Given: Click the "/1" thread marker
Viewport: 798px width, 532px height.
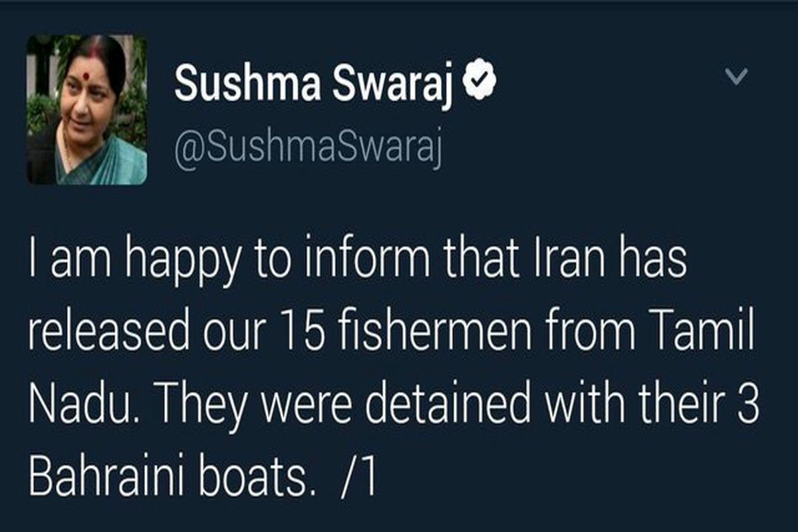Looking at the screenshot, I should (360, 477).
